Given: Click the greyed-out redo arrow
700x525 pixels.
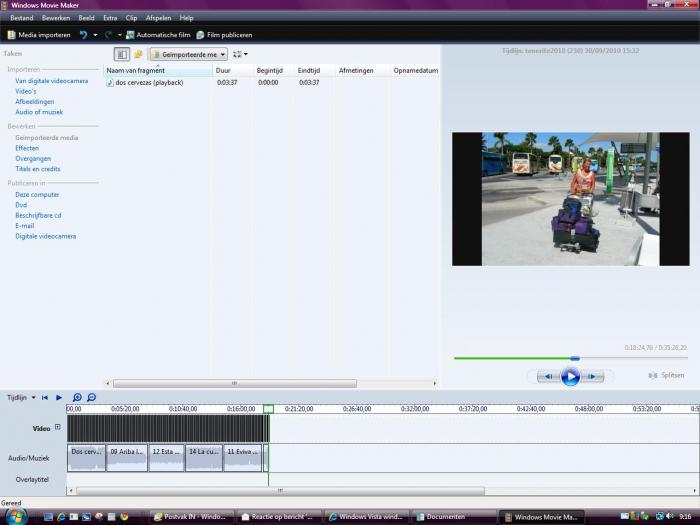Looking at the screenshot, I should click(x=108, y=35).
